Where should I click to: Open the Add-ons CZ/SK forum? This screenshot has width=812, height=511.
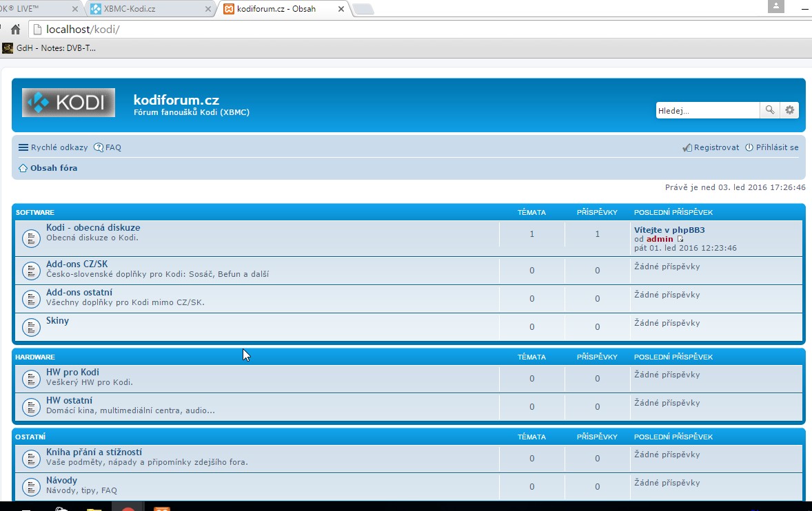(x=77, y=264)
